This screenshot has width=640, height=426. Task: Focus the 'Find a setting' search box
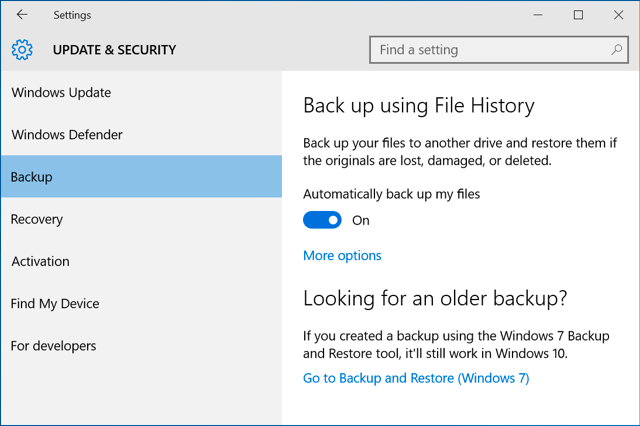[490, 49]
